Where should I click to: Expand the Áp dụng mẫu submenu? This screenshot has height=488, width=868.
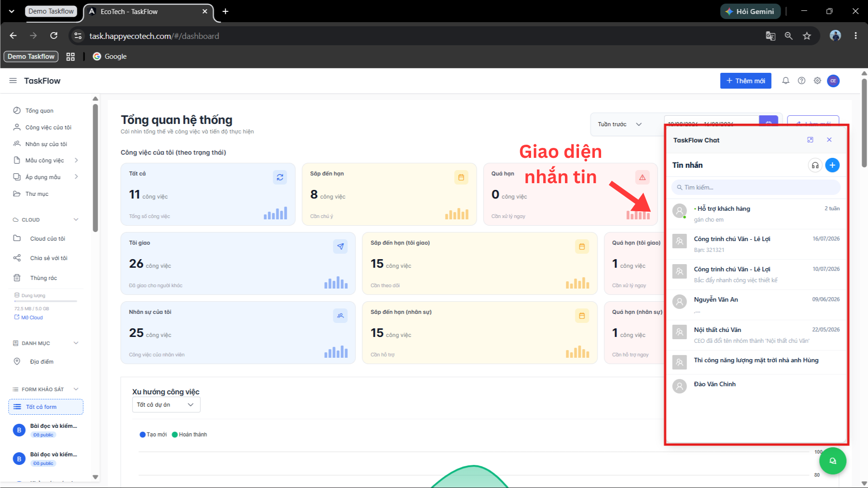[x=76, y=177]
